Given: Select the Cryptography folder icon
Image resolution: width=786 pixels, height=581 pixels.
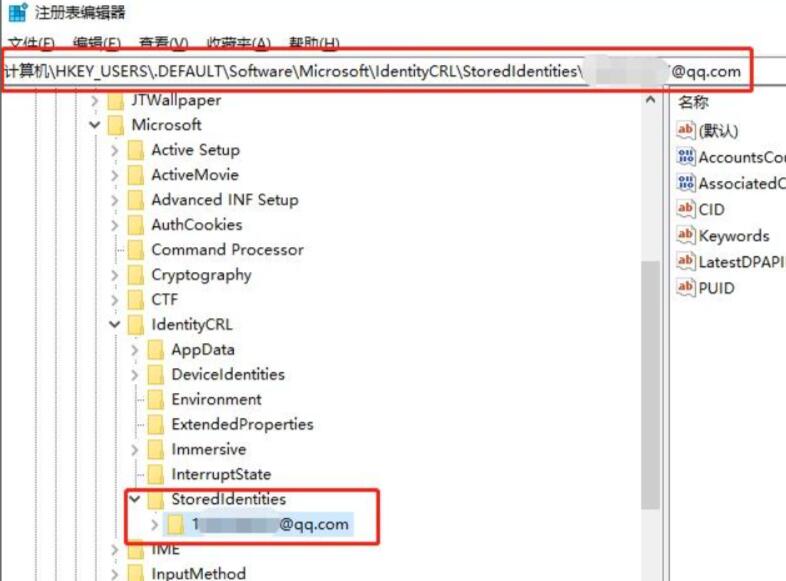Looking at the screenshot, I should [x=135, y=275].
